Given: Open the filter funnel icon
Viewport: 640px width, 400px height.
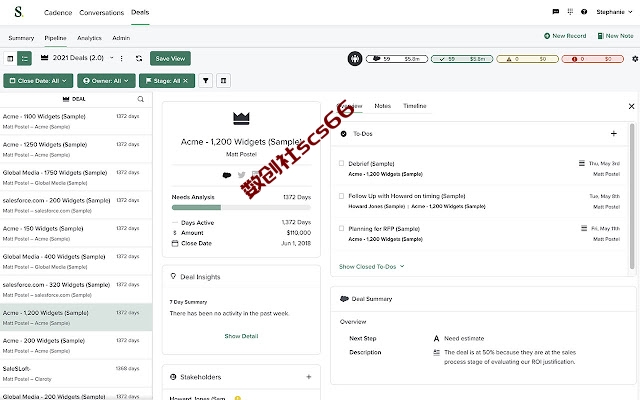Looking at the screenshot, I should [206, 81].
